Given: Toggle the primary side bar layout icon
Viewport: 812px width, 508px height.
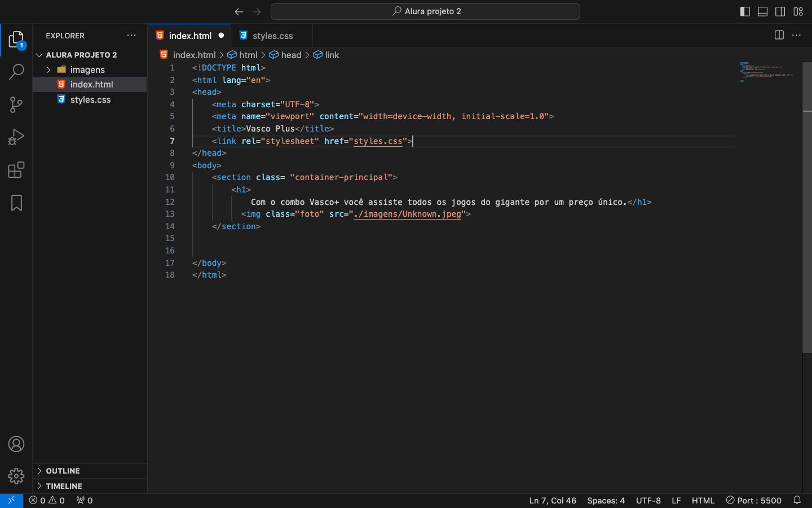Looking at the screenshot, I should 745,11.
